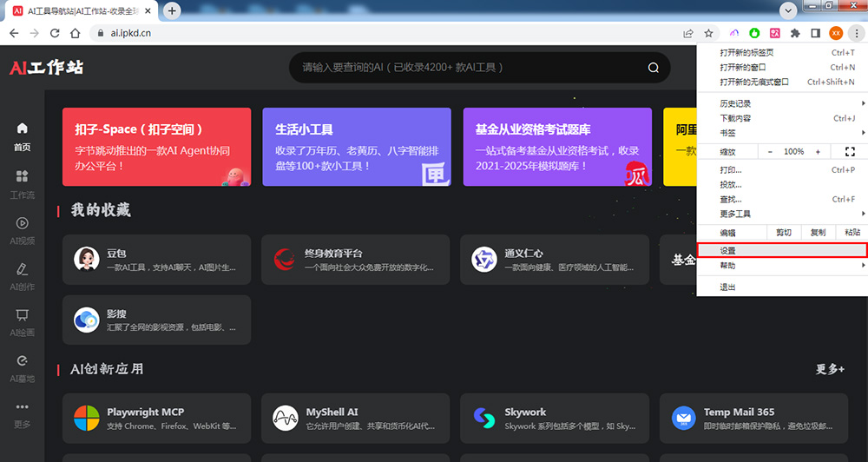The height and width of the screenshot is (462, 868).
Task: Select 退出 from menu
Action: point(782,287)
